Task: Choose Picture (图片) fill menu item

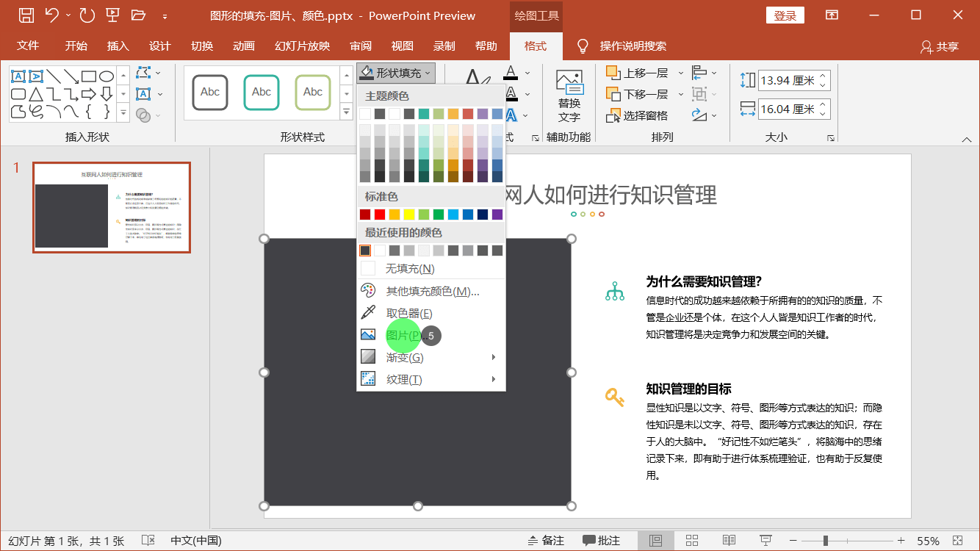Action: (x=431, y=335)
